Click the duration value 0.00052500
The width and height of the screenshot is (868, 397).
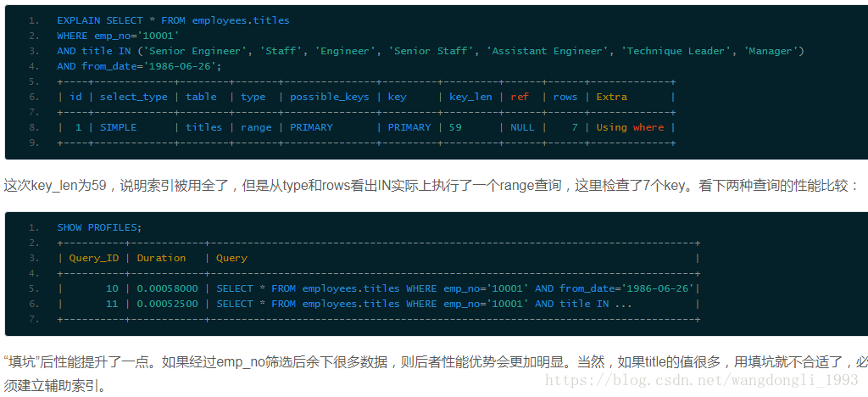coord(167,304)
